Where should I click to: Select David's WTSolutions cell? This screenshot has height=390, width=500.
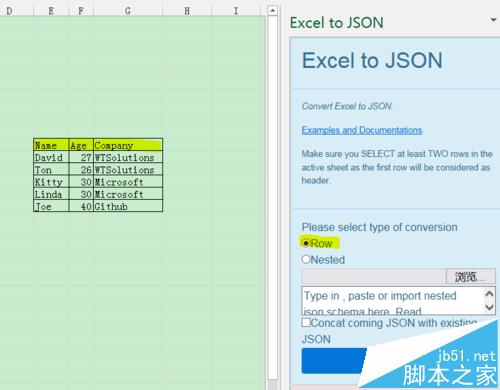coord(128,157)
